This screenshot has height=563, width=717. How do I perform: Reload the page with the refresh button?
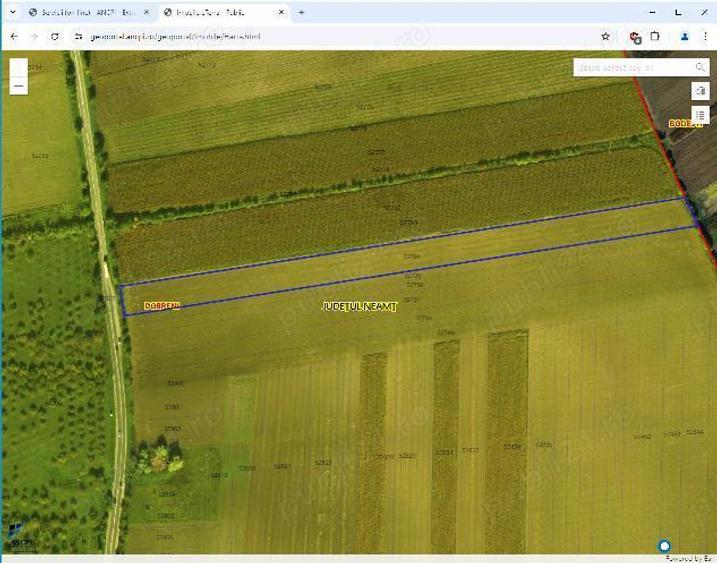(54, 36)
